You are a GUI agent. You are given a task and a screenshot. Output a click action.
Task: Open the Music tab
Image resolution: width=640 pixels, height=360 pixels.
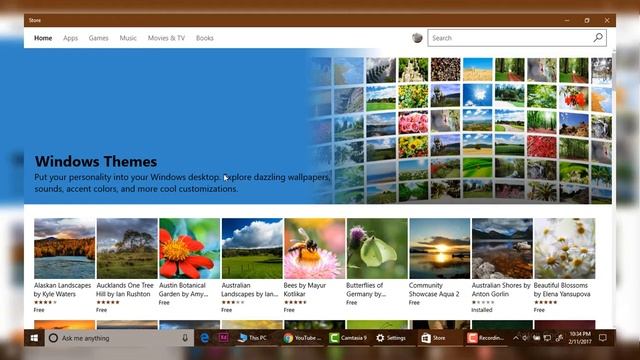pyautogui.click(x=128, y=38)
